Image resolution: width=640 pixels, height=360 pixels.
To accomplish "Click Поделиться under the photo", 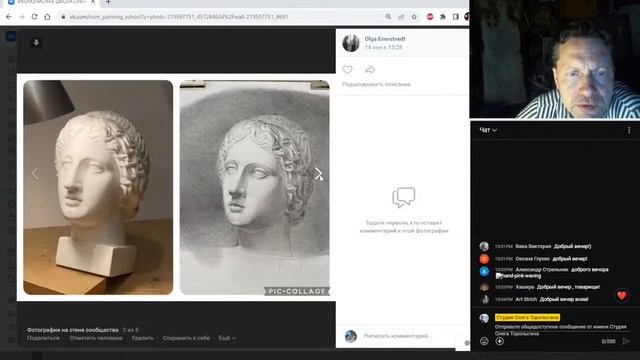I will point(43,338).
